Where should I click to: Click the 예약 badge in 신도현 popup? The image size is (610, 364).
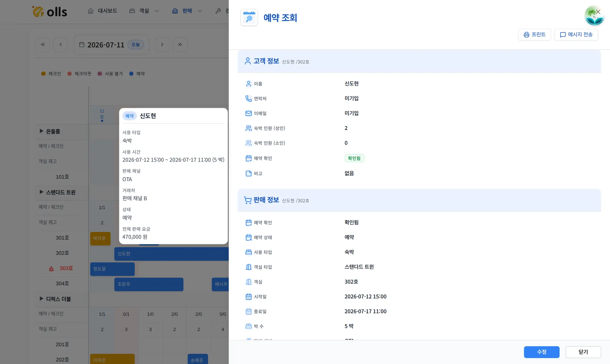130,116
